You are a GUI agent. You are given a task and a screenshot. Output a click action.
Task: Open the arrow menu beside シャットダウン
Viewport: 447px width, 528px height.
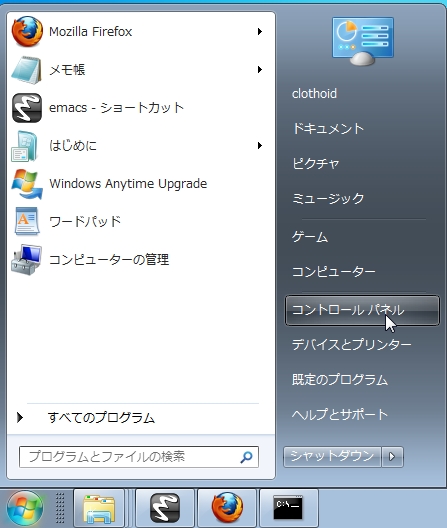click(x=392, y=457)
